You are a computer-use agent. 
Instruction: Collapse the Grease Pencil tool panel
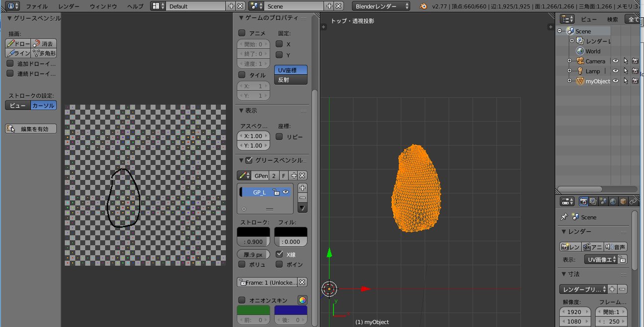coord(9,18)
